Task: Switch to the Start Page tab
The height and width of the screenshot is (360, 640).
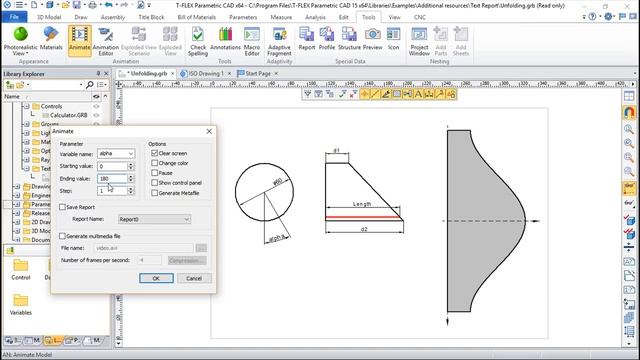Action: [258, 73]
